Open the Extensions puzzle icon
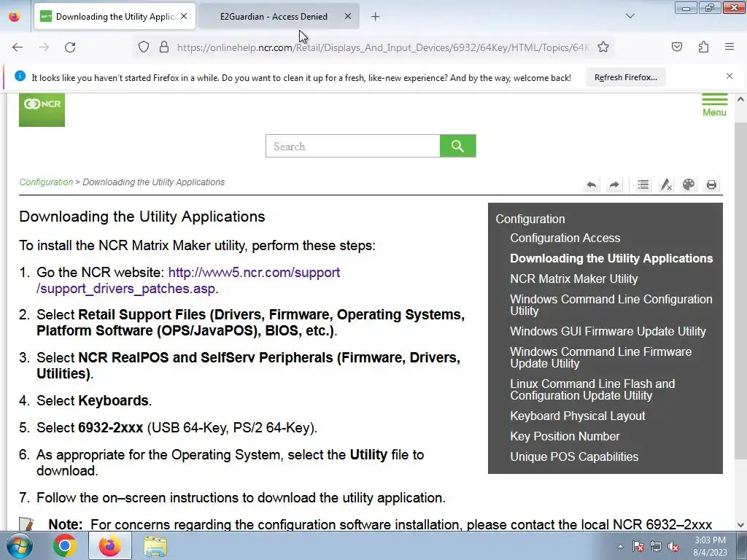Viewport: 747px width, 560px height. (x=703, y=47)
